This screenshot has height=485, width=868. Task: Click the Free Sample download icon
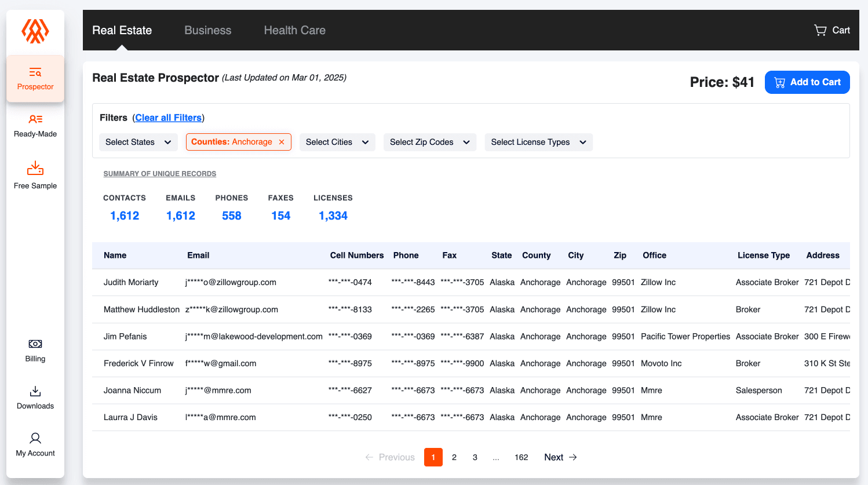pos(35,168)
